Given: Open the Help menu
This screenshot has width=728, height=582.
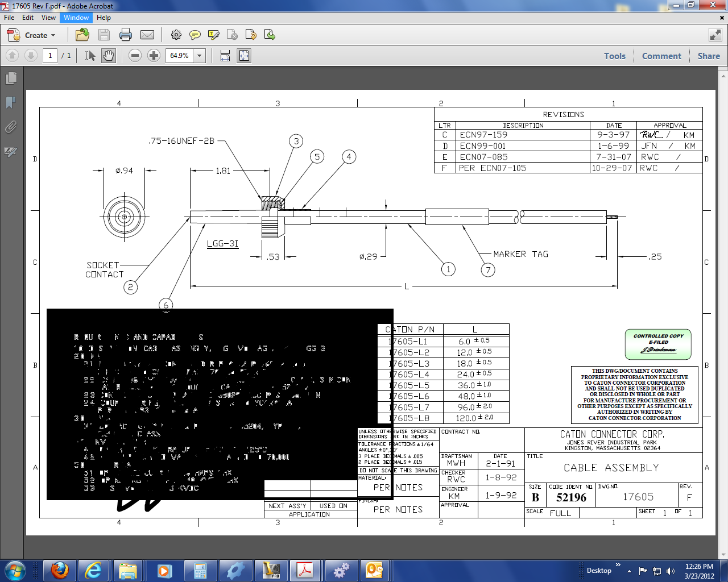Looking at the screenshot, I should tap(104, 18).
